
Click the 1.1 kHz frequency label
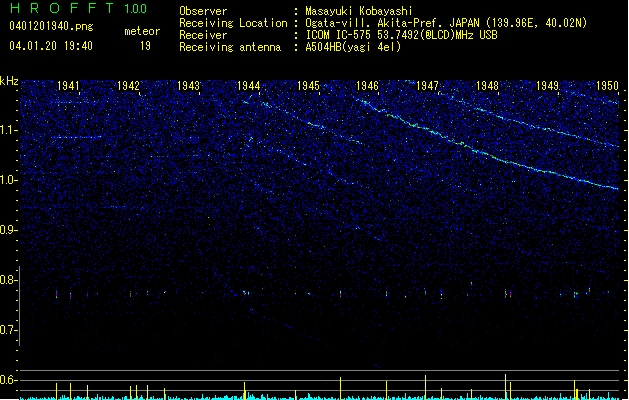(8, 130)
